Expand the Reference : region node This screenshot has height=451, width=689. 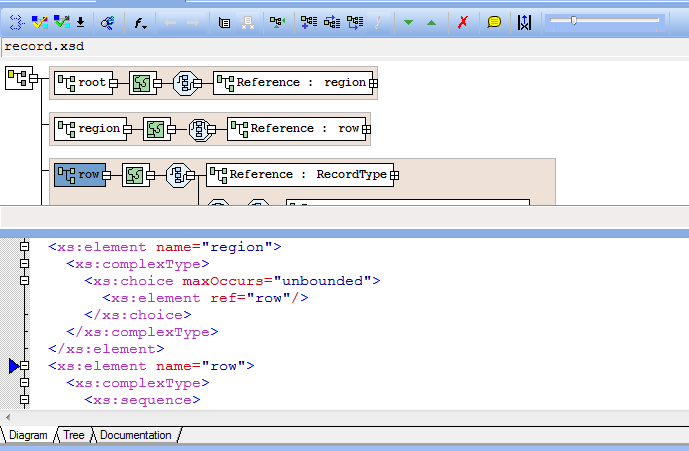pos(374,83)
